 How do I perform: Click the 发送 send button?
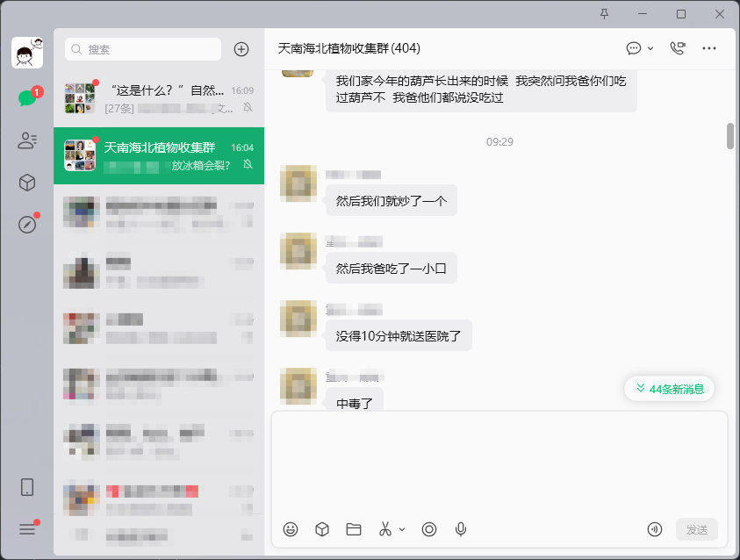coord(697,529)
